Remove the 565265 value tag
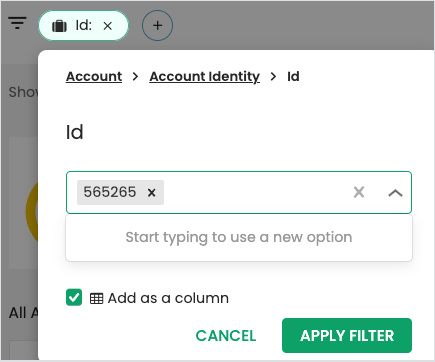Image resolution: width=435 pixels, height=362 pixels. pyautogui.click(x=152, y=192)
